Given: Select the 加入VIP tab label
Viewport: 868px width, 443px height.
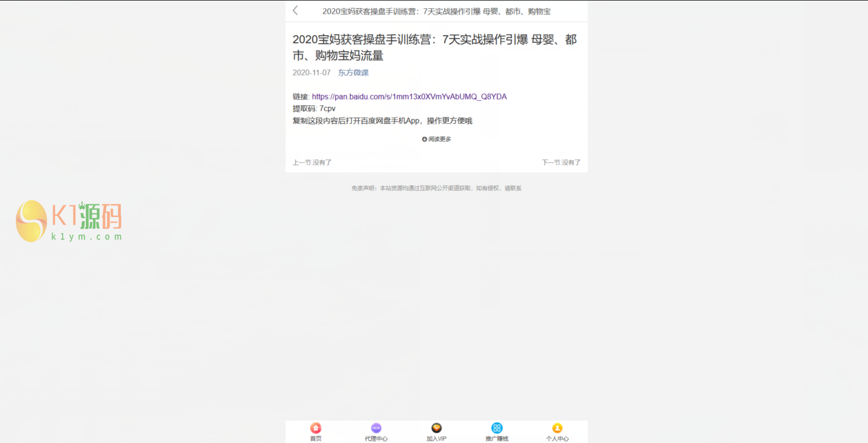Looking at the screenshot, I should [x=437, y=438].
